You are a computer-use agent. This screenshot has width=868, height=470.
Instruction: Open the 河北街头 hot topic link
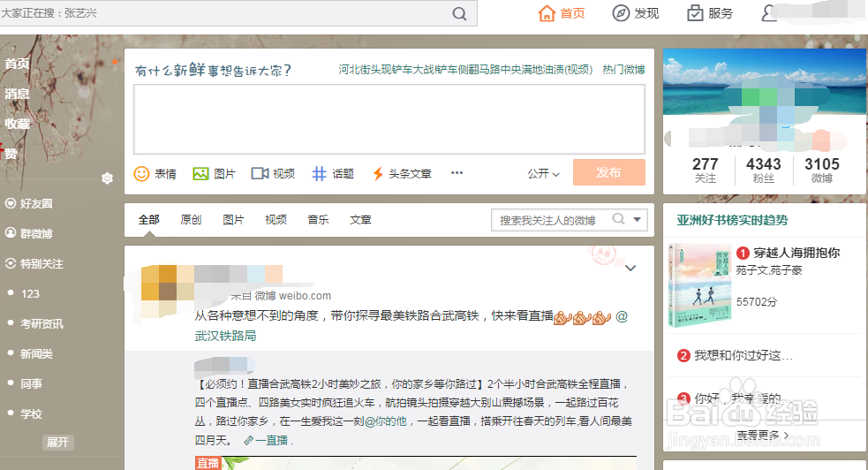click(x=465, y=70)
